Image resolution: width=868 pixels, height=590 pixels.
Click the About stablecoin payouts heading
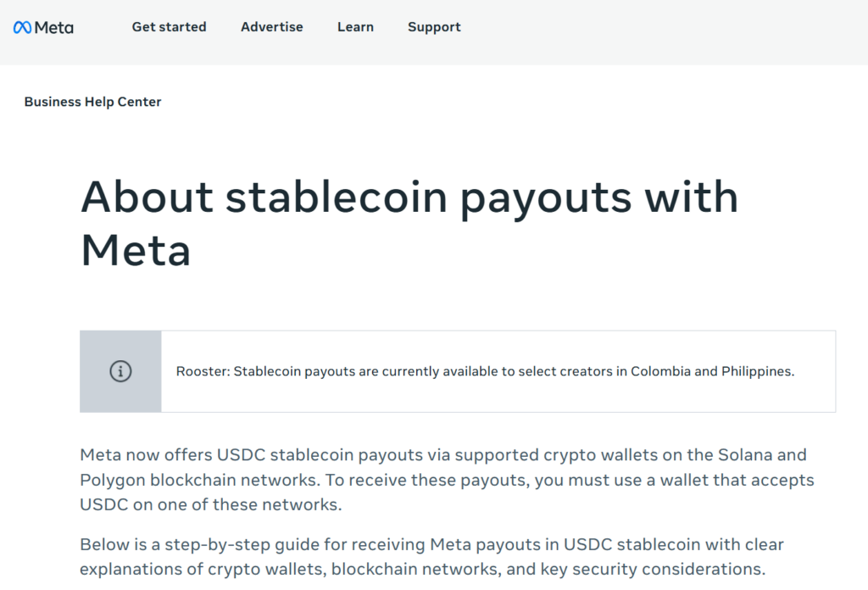tap(409, 222)
